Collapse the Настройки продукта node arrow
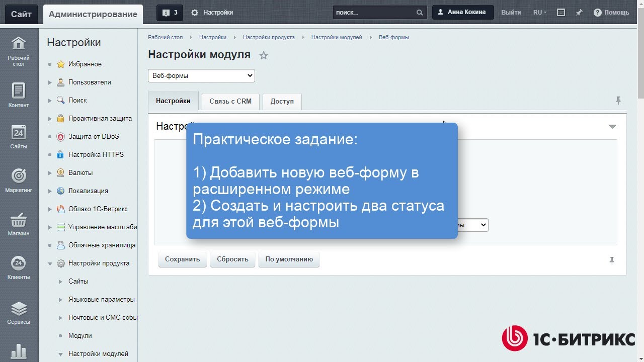The height and width of the screenshot is (362, 644). 50,263
